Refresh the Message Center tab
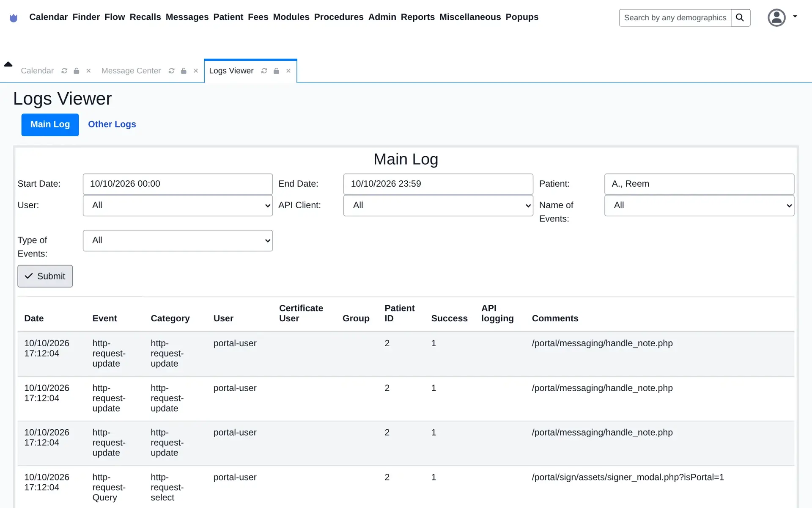Image resolution: width=812 pixels, height=508 pixels. [x=172, y=71]
